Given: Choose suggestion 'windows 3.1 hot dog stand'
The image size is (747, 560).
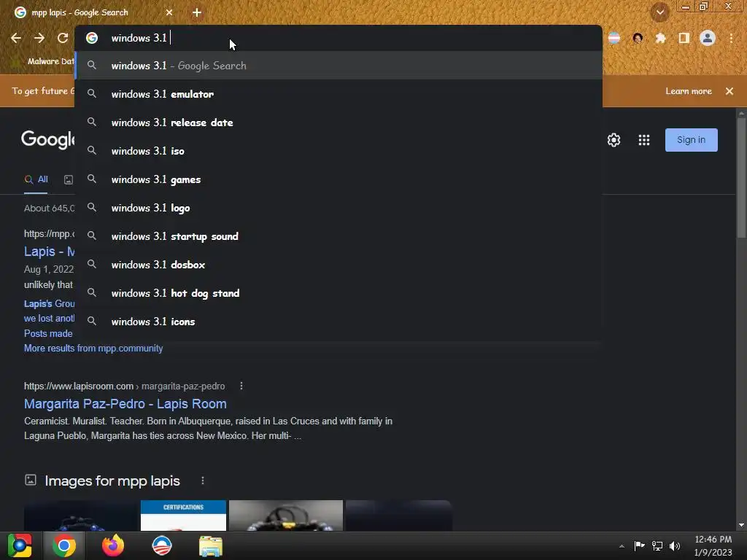Looking at the screenshot, I should point(338,293).
